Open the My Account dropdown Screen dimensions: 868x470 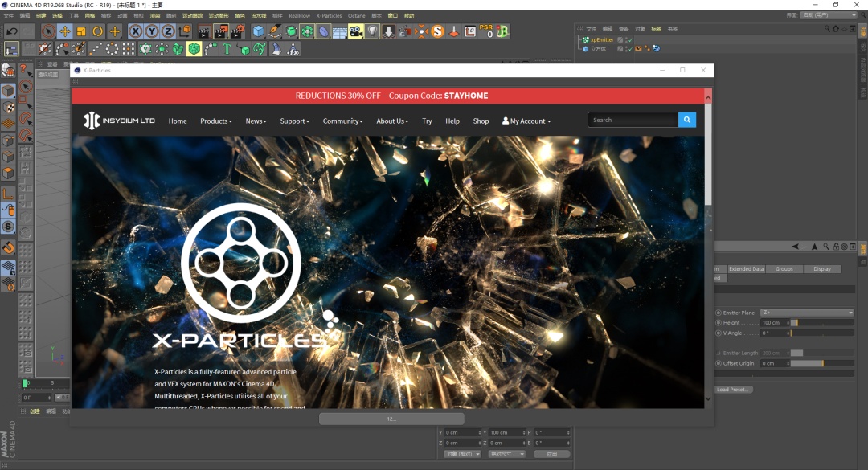pos(526,121)
